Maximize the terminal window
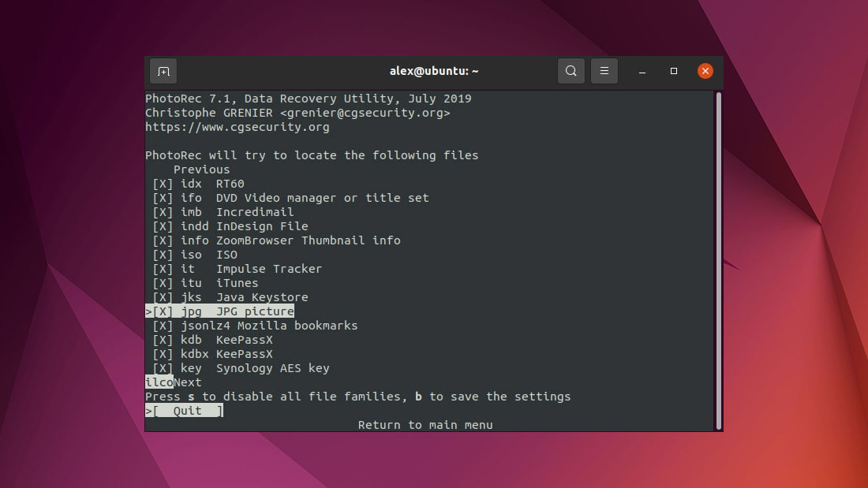 pos(674,72)
